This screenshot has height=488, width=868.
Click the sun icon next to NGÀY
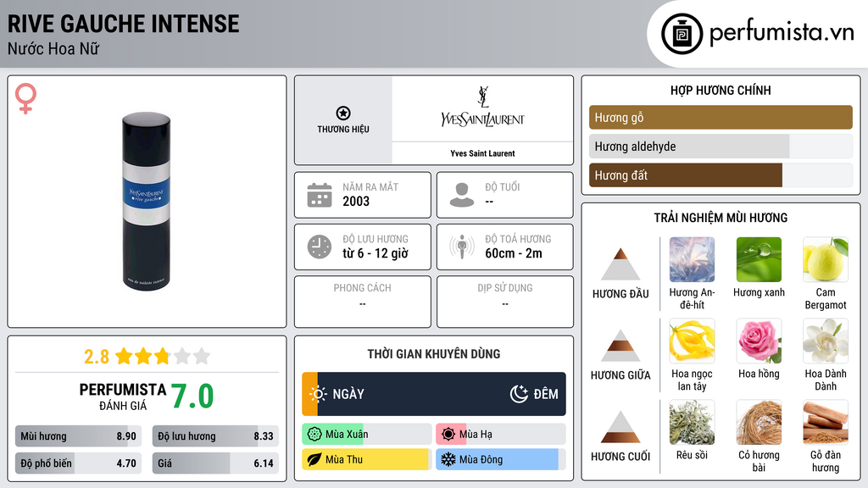point(318,394)
